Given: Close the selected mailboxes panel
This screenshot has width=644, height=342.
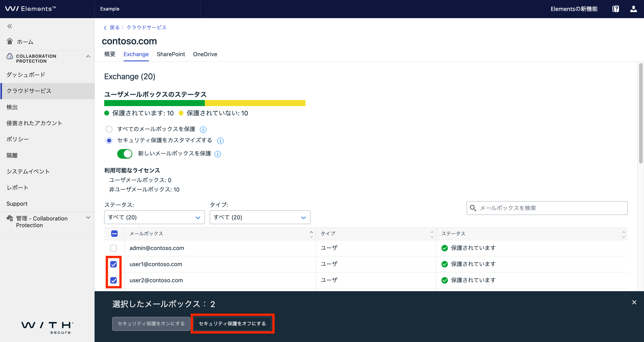Looking at the screenshot, I should click(634, 302).
